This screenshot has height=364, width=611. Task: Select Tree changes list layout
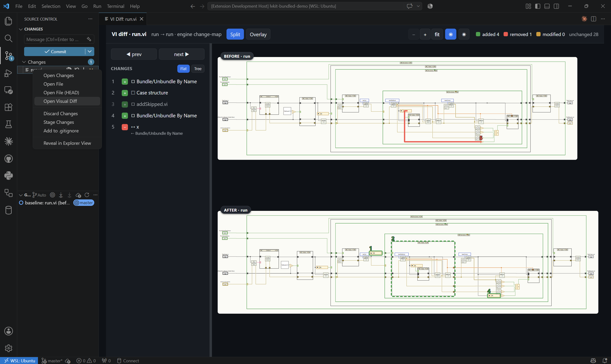198,69
